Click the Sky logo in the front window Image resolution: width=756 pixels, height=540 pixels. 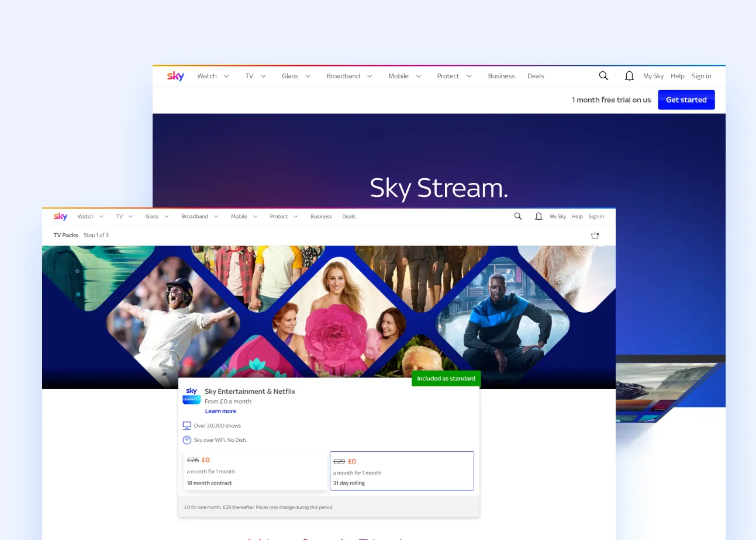click(x=60, y=216)
